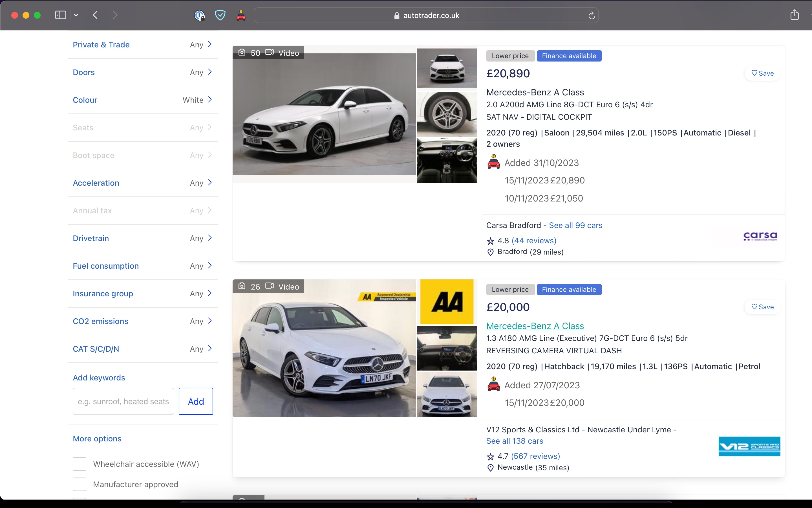Focus the autotrader.co.uk address bar
This screenshot has height=508, width=812.
(x=426, y=16)
